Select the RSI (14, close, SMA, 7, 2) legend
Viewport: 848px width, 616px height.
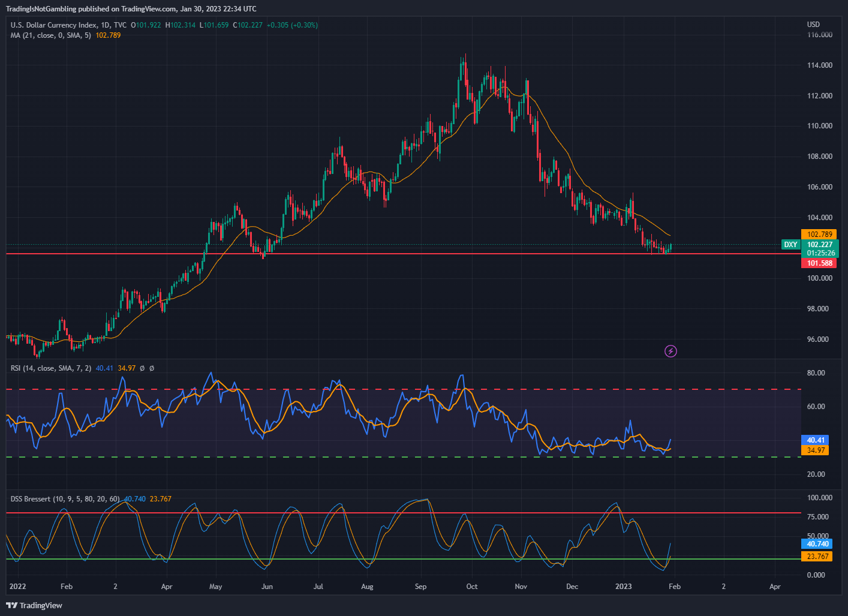click(51, 368)
